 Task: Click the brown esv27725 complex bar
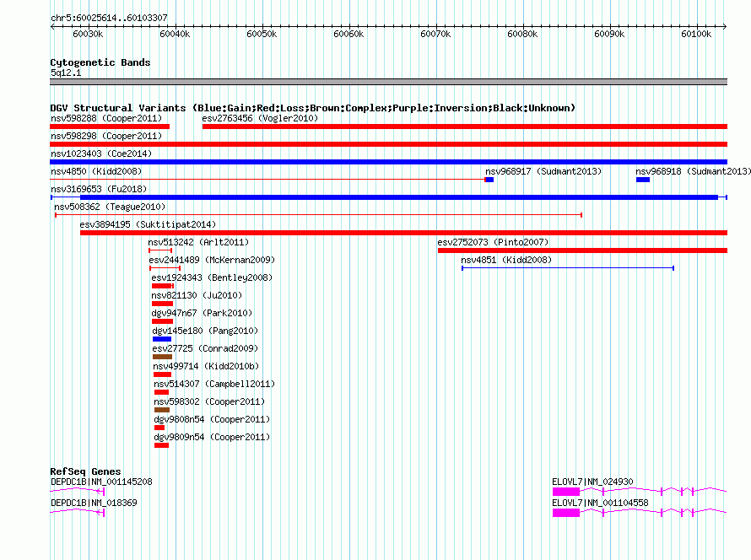click(x=162, y=357)
